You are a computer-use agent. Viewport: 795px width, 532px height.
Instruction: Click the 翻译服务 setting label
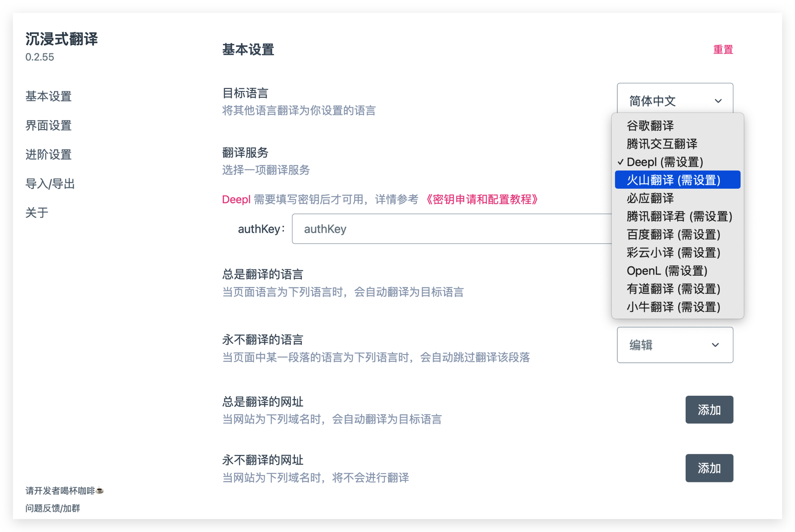pos(245,153)
